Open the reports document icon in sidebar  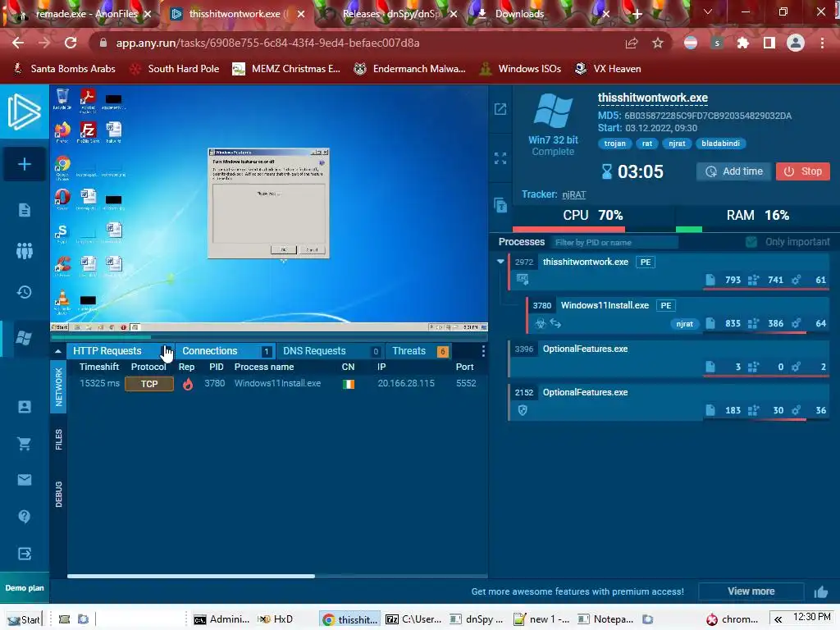pos(24,209)
